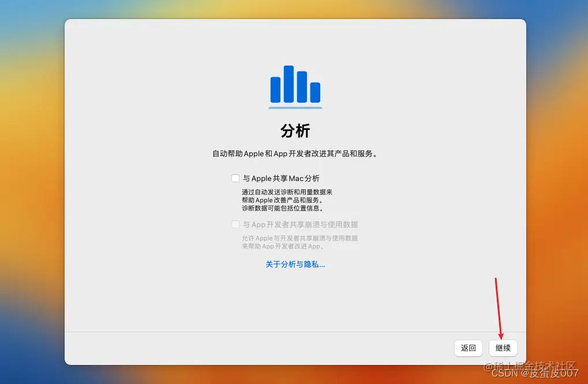Click the 通过自动发送诊断和用量数据来 description line
Image resolution: width=588 pixels, height=384 pixels.
(287, 192)
